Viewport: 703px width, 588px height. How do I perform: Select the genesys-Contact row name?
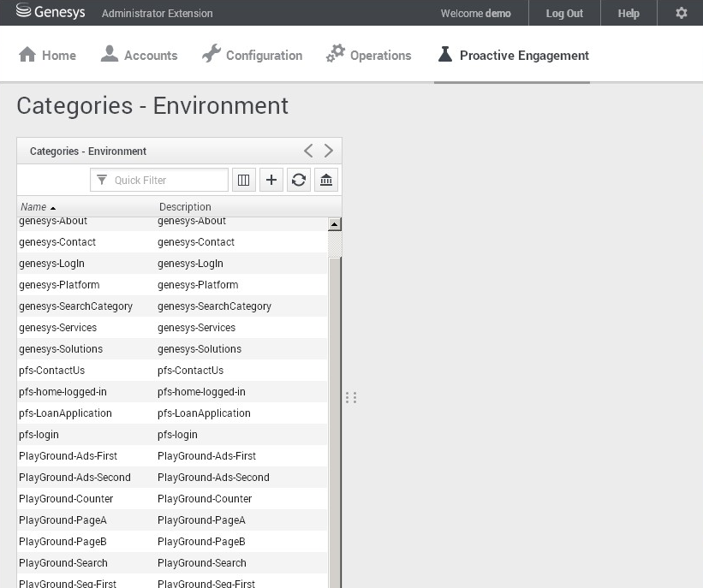(57, 242)
